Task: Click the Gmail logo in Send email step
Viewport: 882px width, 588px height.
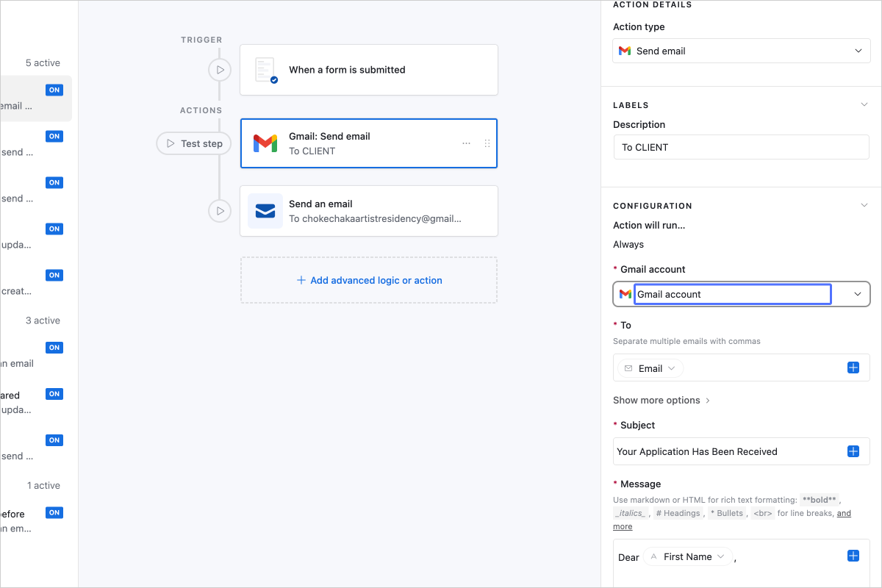Action: coord(265,143)
